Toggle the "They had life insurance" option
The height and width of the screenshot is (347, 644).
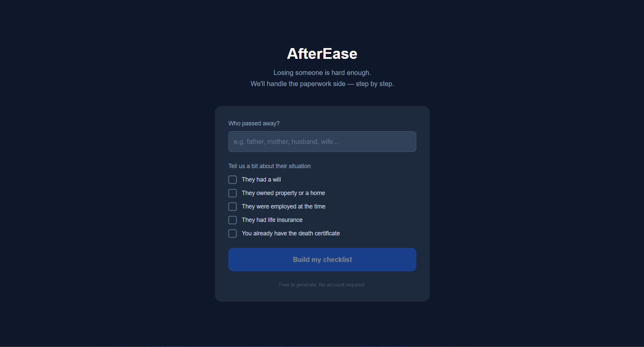coord(232,220)
